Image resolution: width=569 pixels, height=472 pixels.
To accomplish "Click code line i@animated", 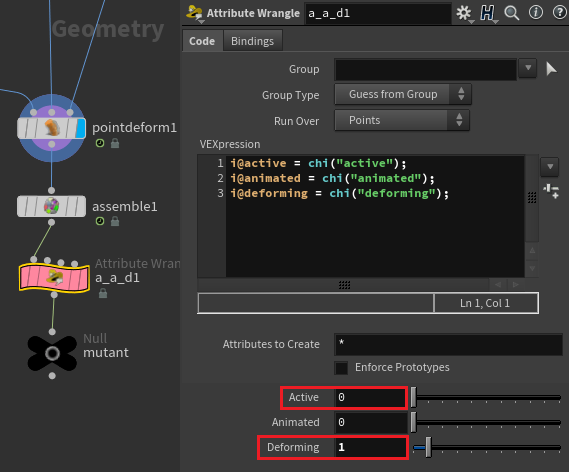I will [332, 178].
